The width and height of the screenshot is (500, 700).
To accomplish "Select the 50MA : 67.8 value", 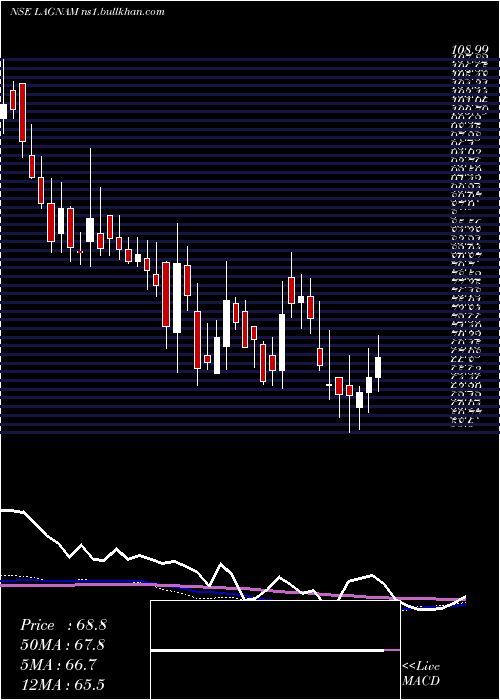I will (x=63, y=645).
